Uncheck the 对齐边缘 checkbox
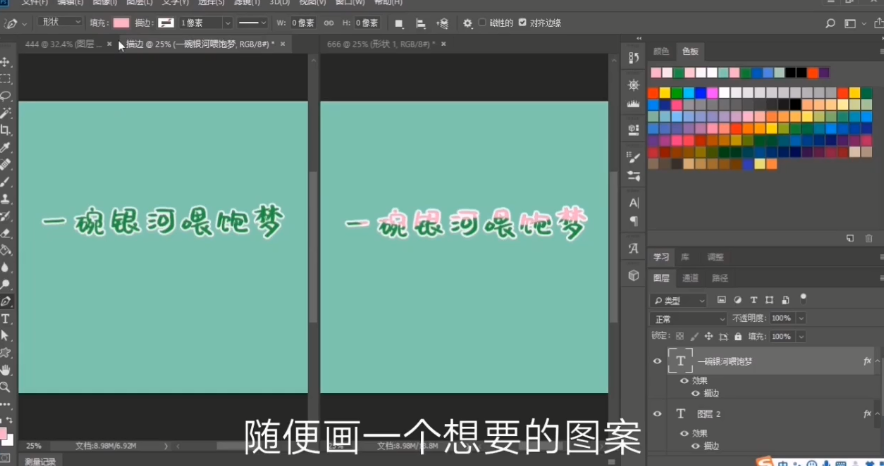884x466 pixels. pos(523,23)
